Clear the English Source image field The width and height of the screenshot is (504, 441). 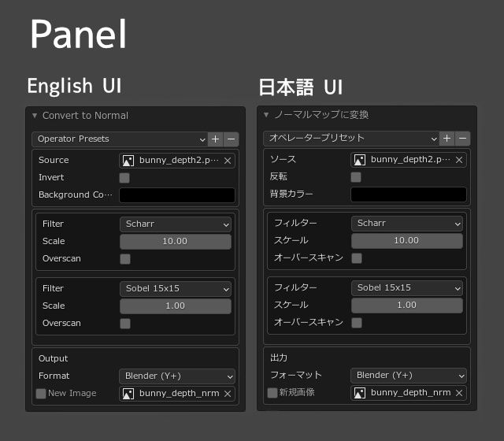click(x=228, y=161)
